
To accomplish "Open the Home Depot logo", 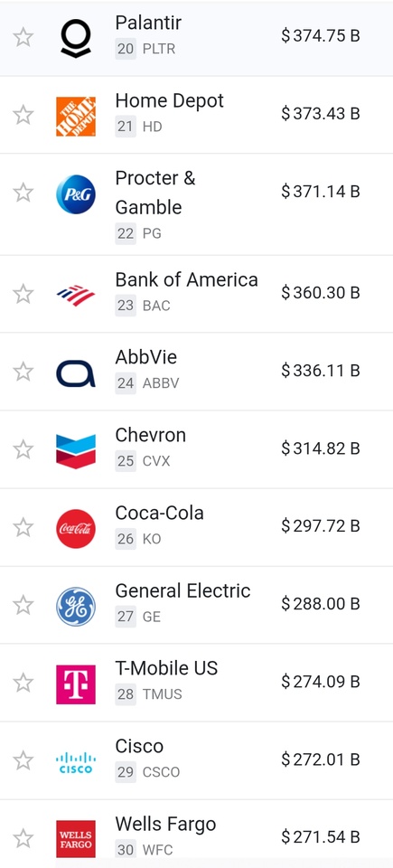I will pyautogui.click(x=76, y=117).
